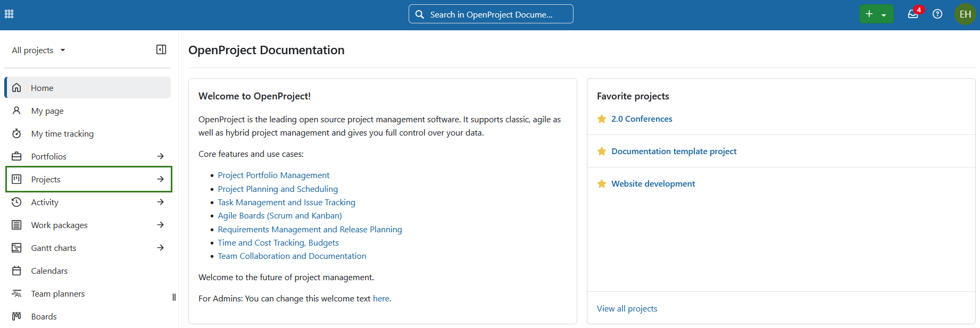Image resolution: width=980 pixels, height=328 pixels.
Task: Open Documentation template project link
Action: [674, 152]
